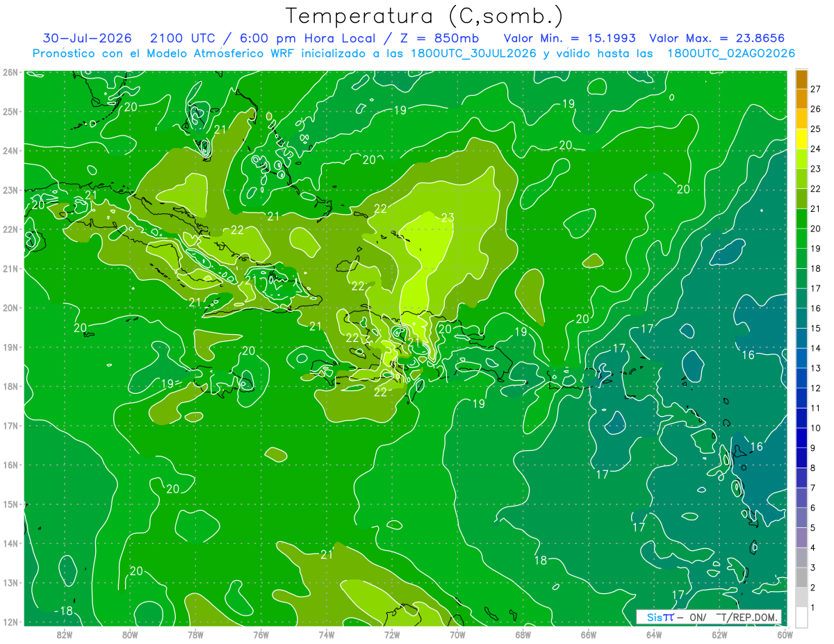The width and height of the screenshot is (834, 644).
Task: Click "Valor Max. = 23.8656" text
Action: click(719, 38)
